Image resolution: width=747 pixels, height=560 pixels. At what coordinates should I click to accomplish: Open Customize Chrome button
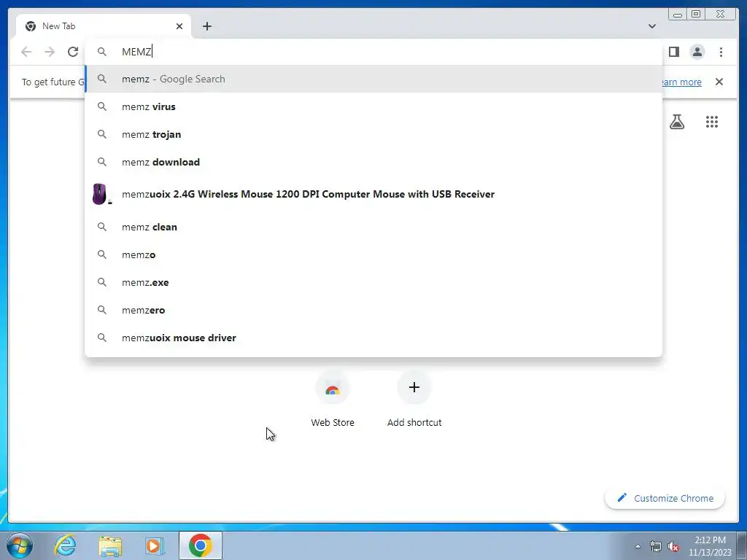click(665, 498)
